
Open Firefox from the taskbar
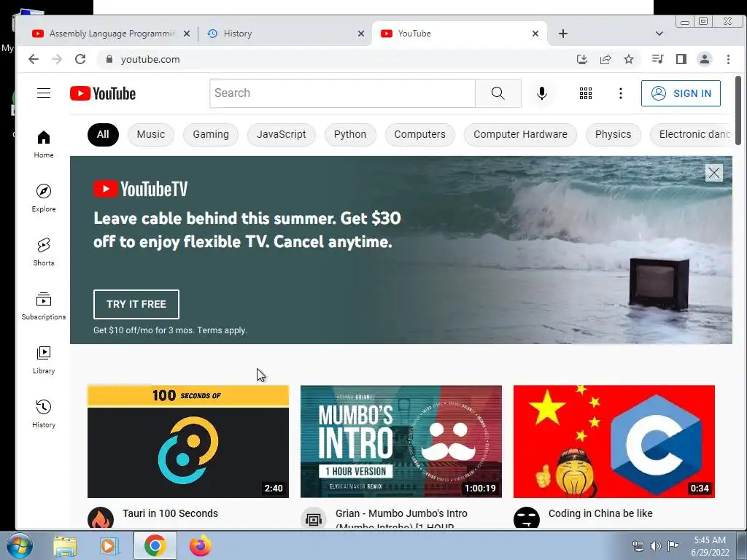pos(200,545)
